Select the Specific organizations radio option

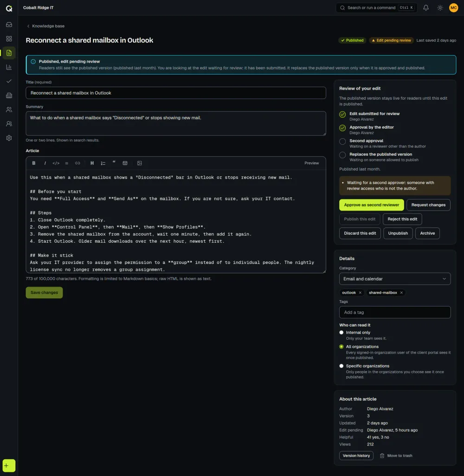point(342,366)
